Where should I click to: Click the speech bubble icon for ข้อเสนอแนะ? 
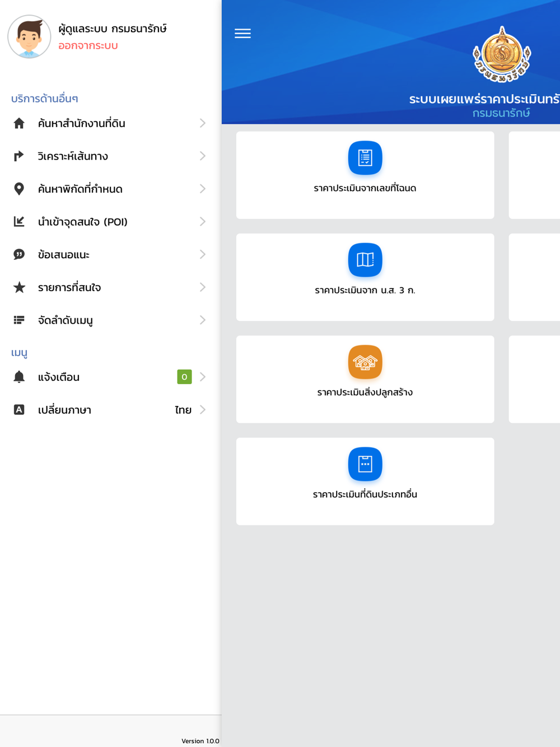pyautogui.click(x=19, y=255)
